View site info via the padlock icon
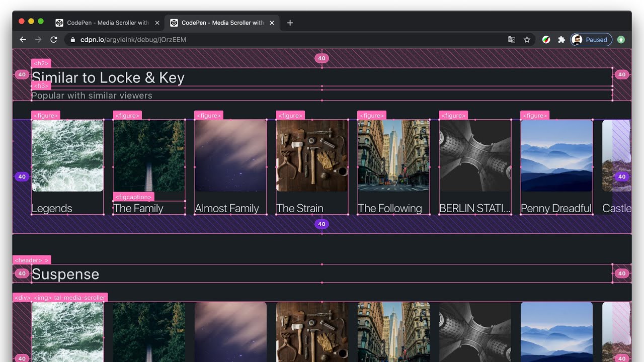 [x=73, y=40]
